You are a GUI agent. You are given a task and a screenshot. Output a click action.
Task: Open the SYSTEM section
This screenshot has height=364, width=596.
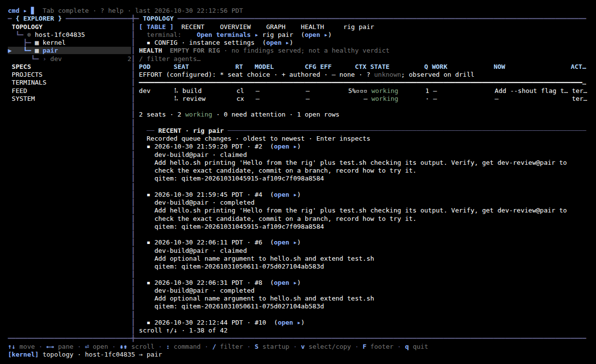pyautogui.click(x=23, y=99)
